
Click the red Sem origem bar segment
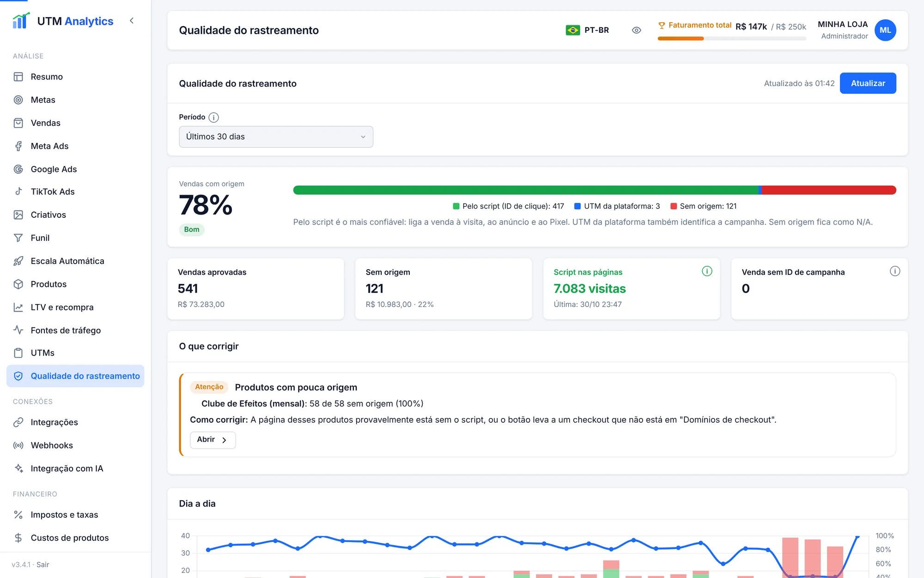point(829,190)
